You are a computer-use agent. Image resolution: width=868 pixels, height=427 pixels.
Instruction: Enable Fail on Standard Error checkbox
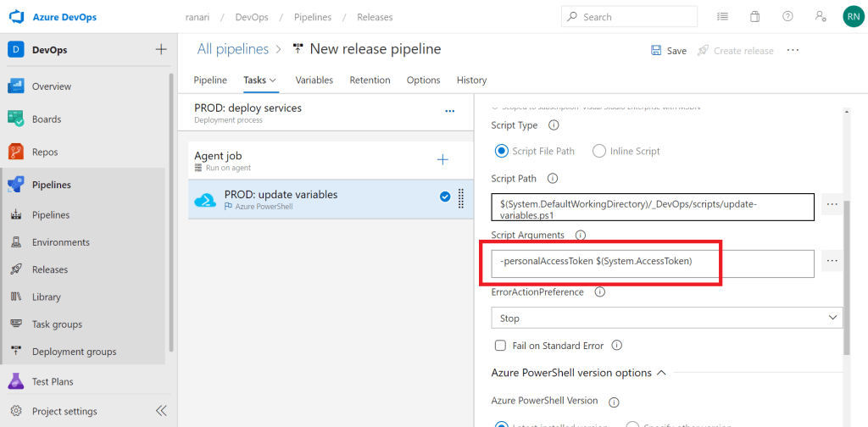500,346
